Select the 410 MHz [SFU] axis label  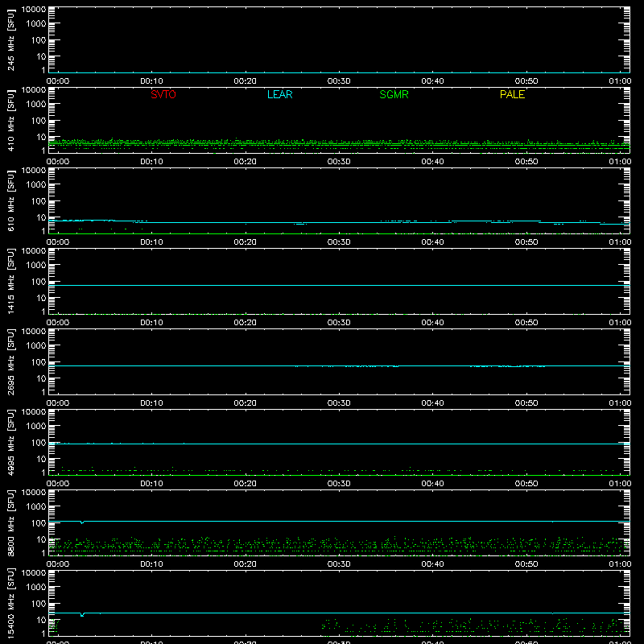[11, 120]
